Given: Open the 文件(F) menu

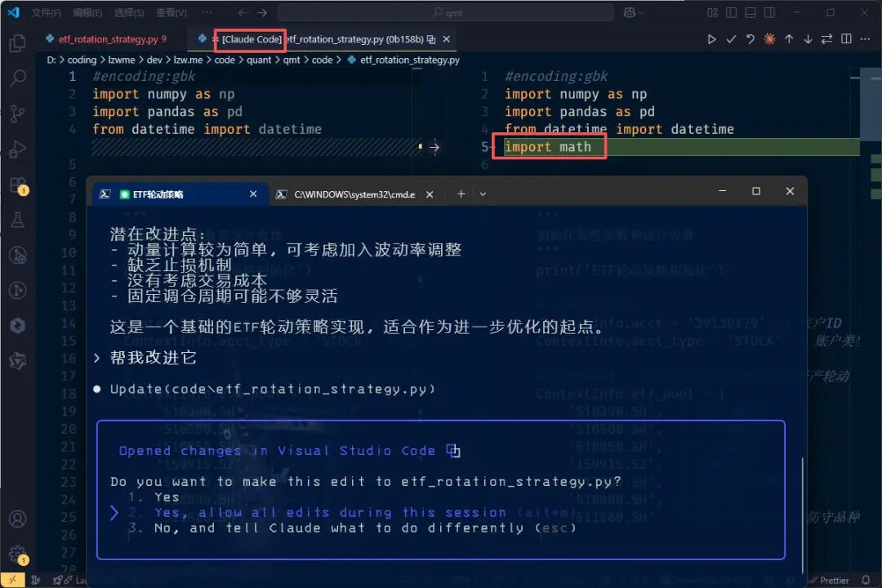Looking at the screenshot, I should tap(46, 12).
